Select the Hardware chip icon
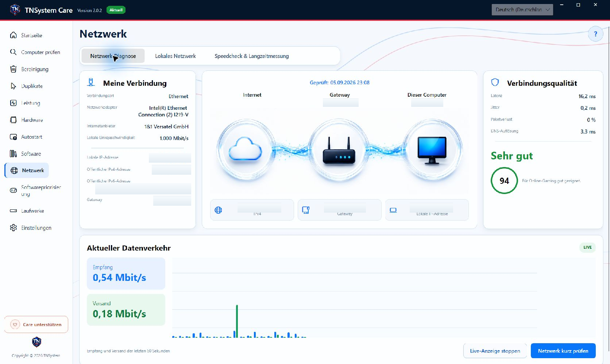This screenshot has height=364, width=610. pyautogui.click(x=13, y=120)
